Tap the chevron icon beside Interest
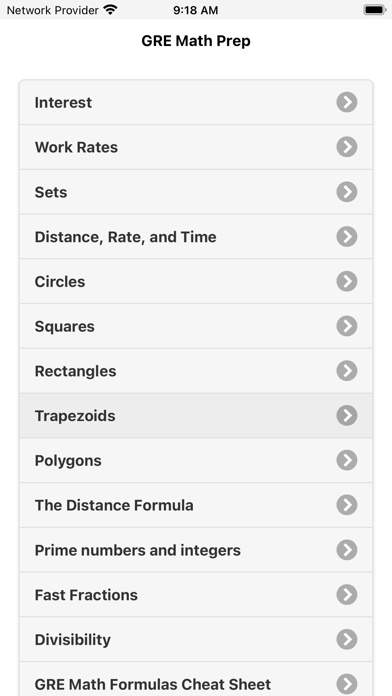Image resolution: width=392 pixels, height=696 pixels. [x=347, y=102]
